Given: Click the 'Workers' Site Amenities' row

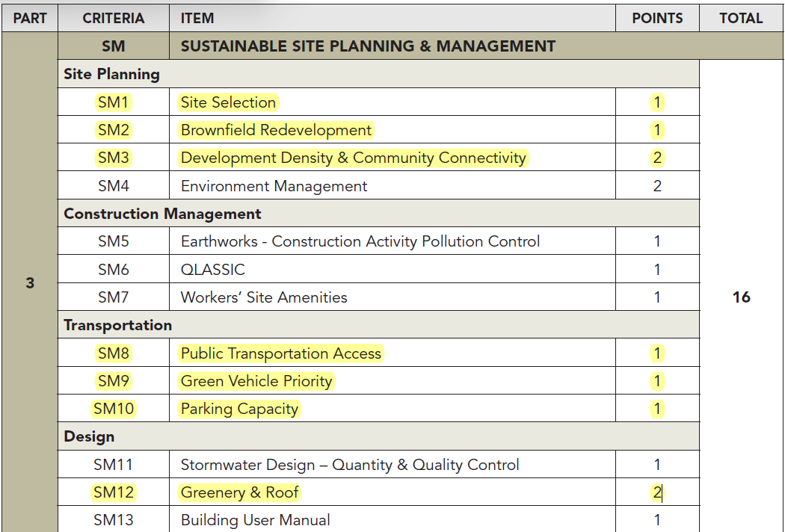Looking at the screenshot, I should click(264, 297).
